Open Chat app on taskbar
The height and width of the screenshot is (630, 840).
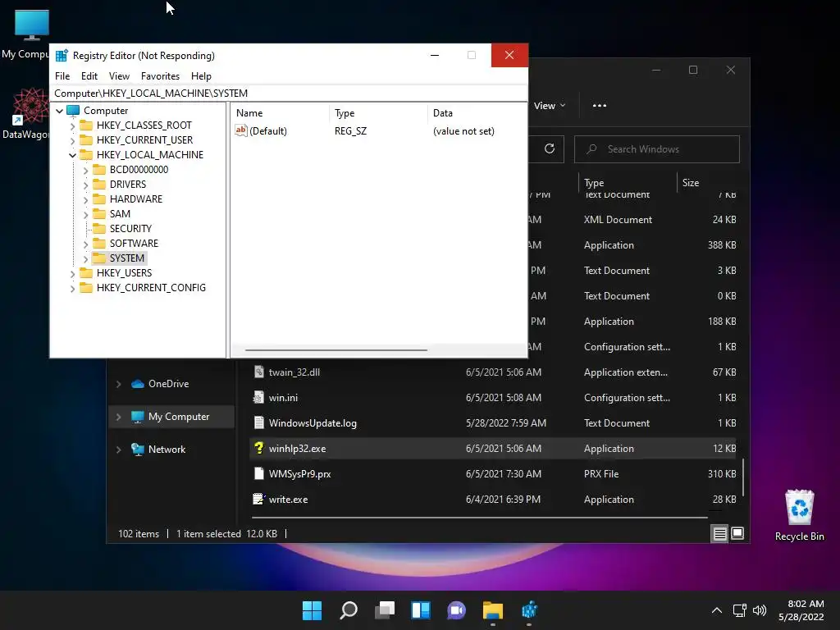(456, 610)
